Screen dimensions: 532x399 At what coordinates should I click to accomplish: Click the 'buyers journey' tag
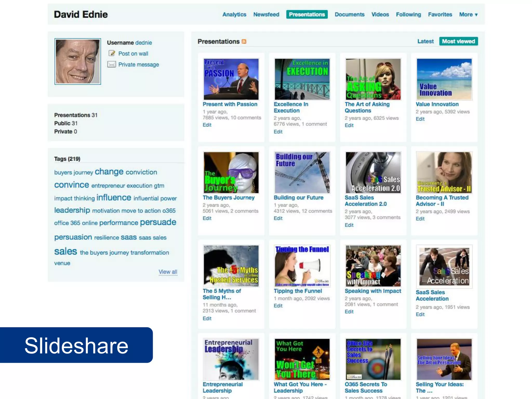(74, 172)
